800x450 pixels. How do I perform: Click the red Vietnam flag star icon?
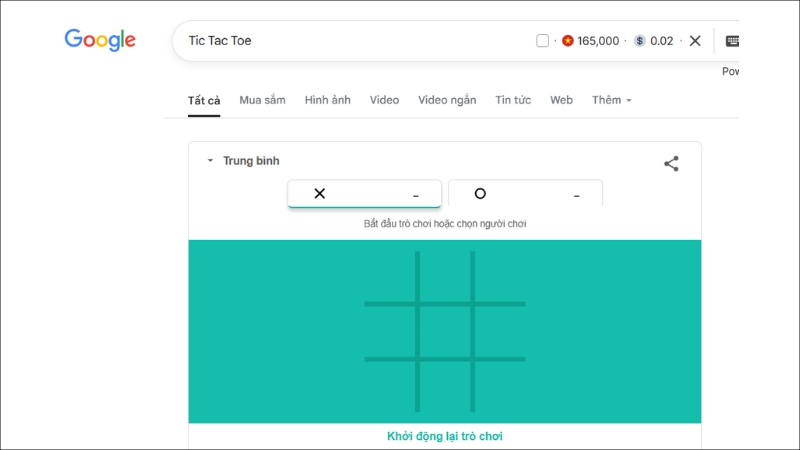pos(568,41)
